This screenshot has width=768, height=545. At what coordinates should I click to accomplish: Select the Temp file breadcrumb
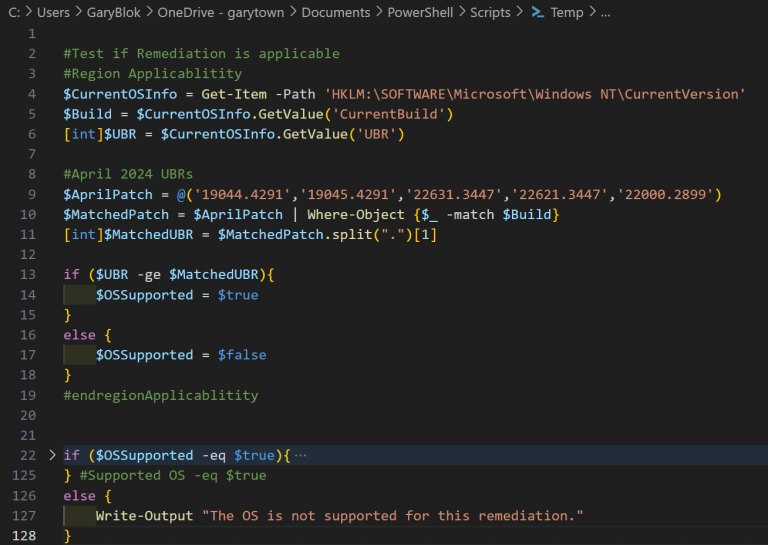tap(567, 12)
